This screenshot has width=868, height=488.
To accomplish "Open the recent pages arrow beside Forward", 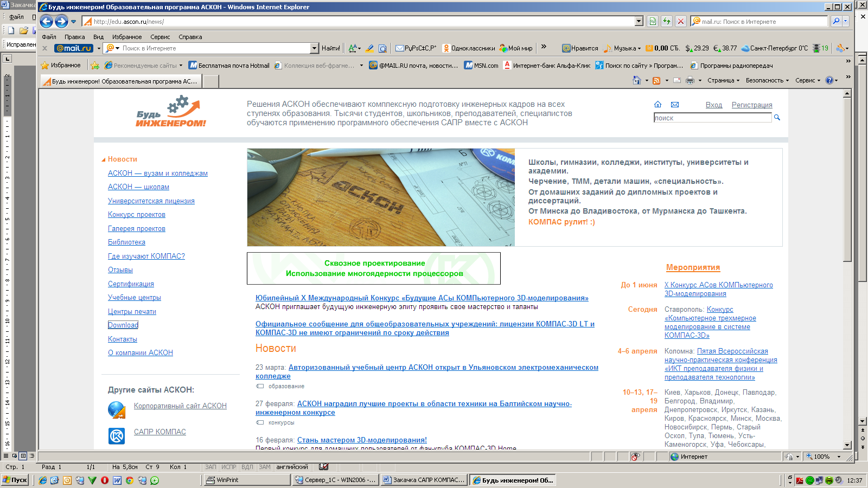I will pos(74,22).
